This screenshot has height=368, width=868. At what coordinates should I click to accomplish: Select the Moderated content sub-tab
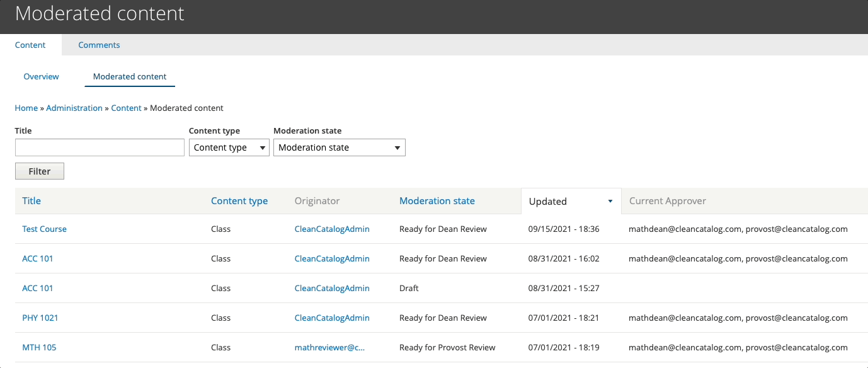click(130, 76)
